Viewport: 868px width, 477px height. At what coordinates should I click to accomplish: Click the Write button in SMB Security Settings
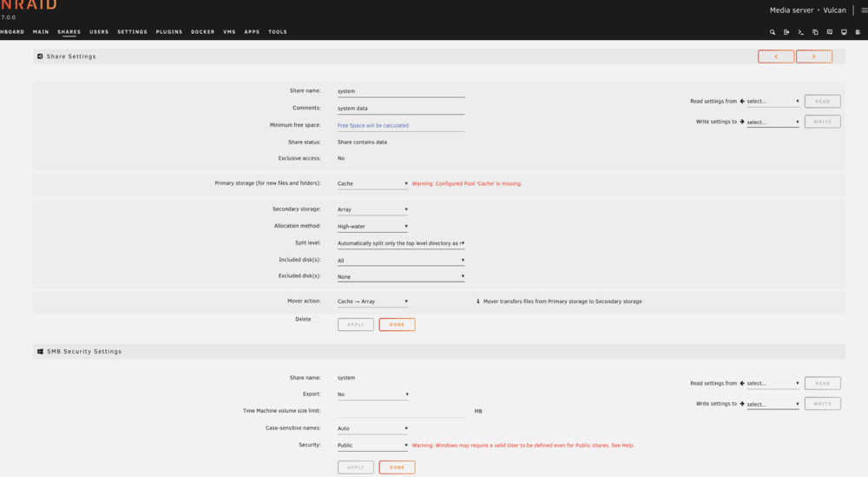point(823,404)
